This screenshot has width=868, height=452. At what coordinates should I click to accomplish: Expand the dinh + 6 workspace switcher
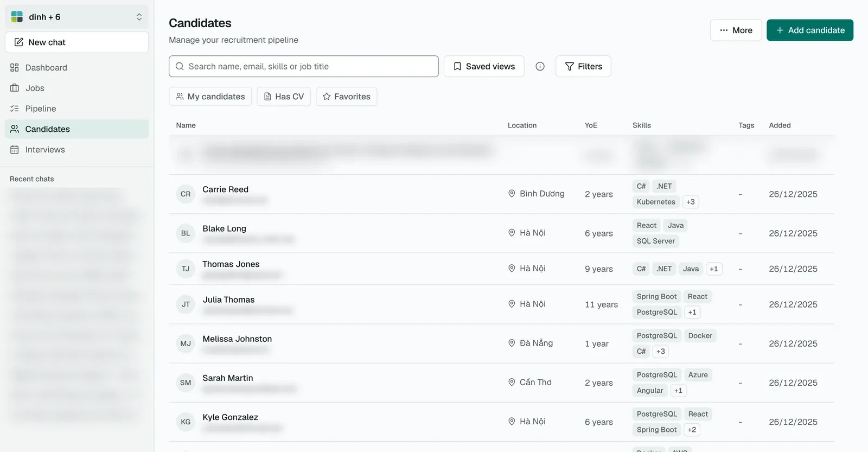click(x=77, y=17)
